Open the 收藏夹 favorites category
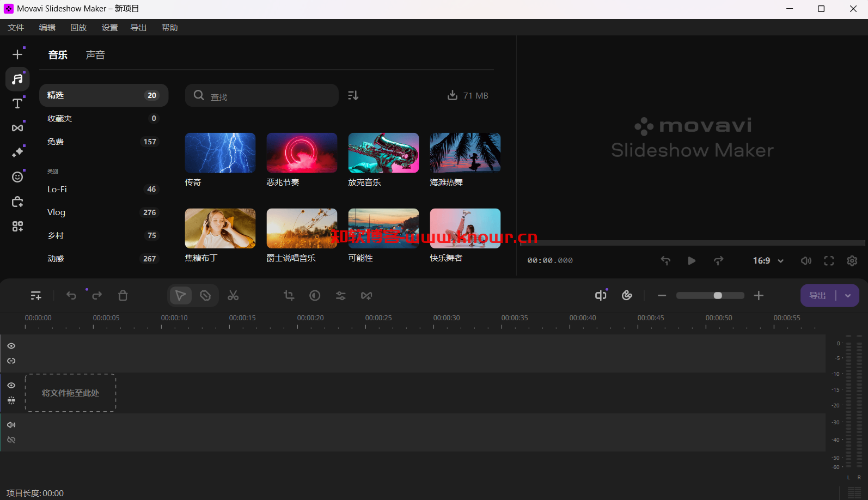Viewport: 868px width, 500px height. click(x=103, y=118)
